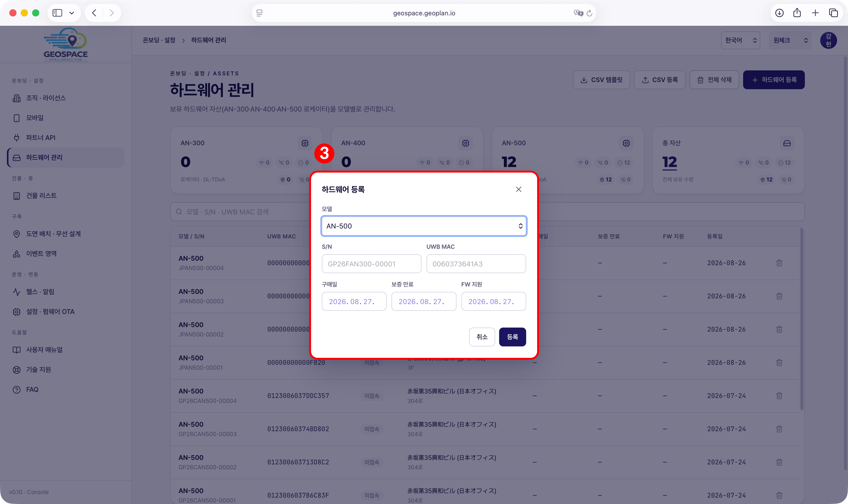Viewport: 848px width, 504px height.
Task: Open 조직 · 라이선스 in sidebar
Action: click(x=65, y=98)
